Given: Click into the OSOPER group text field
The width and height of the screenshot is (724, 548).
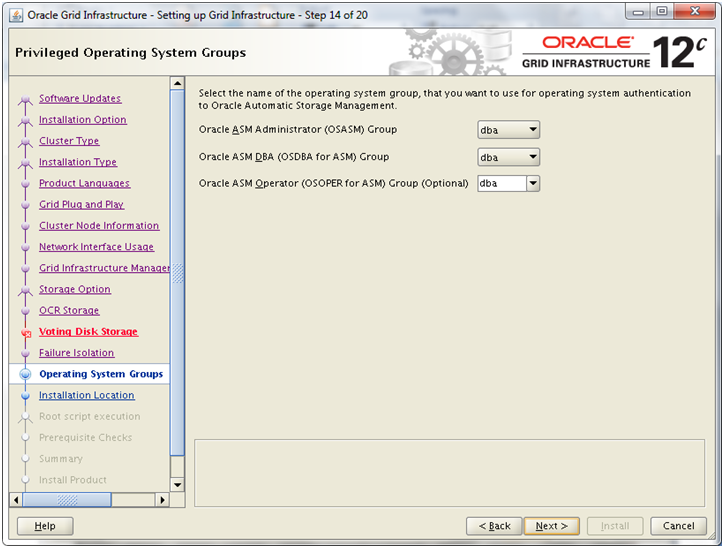Looking at the screenshot, I should pos(502,183).
